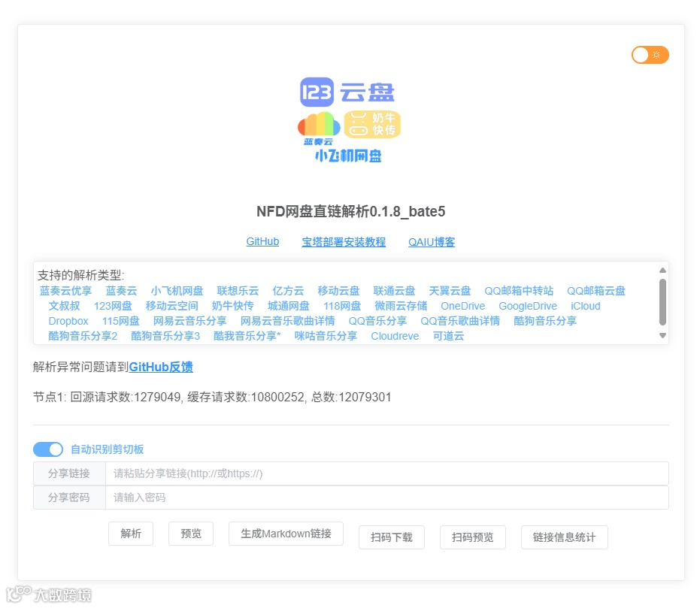Viewport: 700px width, 608px height.
Task: Click the OneDrive link
Action: click(463, 306)
